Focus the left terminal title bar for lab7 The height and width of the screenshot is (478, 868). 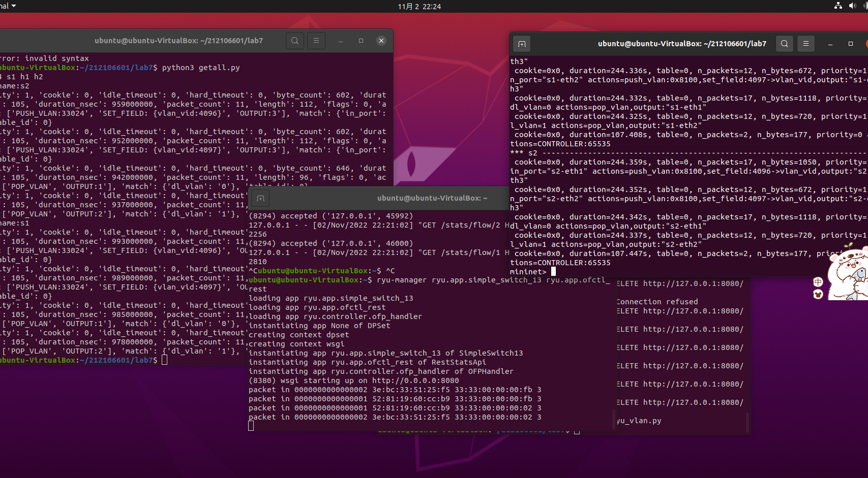178,41
